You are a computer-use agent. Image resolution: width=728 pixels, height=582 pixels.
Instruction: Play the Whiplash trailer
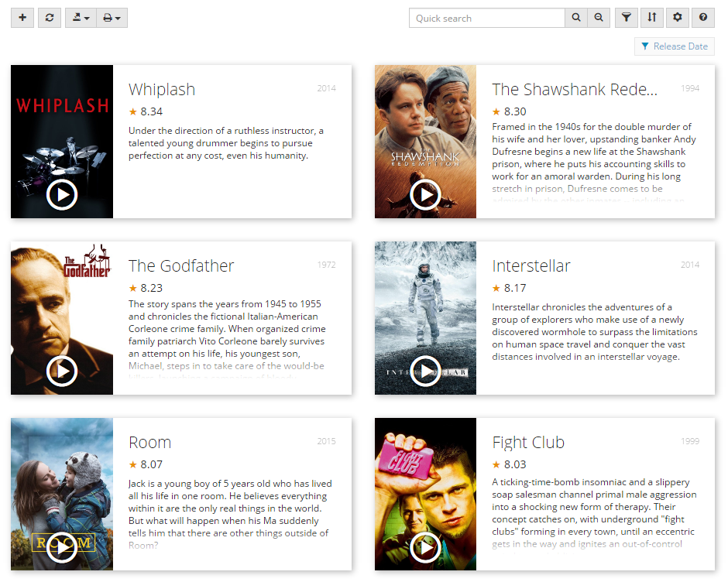pyautogui.click(x=62, y=194)
